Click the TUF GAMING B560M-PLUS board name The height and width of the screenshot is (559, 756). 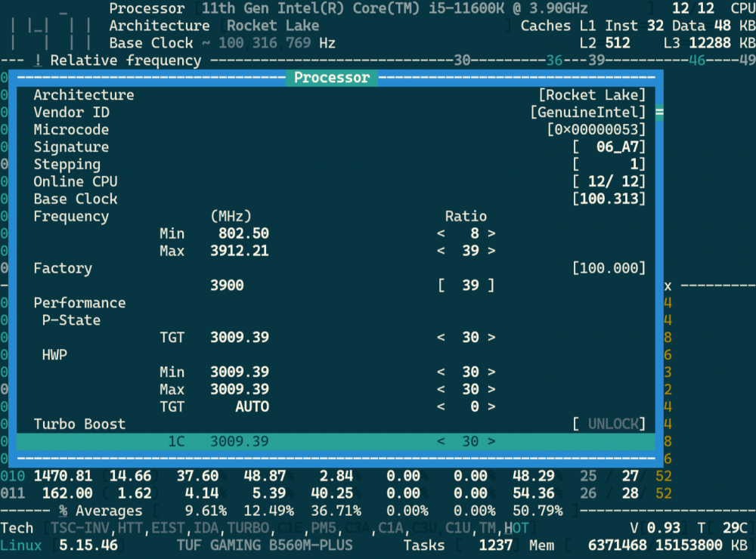click(265, 545)
